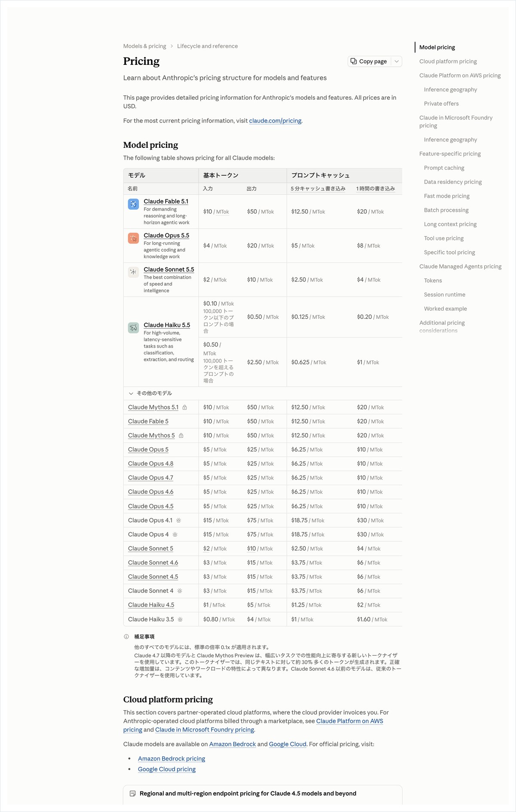This screenshot has height=812, width=516.
Task: Click the info icon beside 補足事項
Action: click(x=126, y=637)
